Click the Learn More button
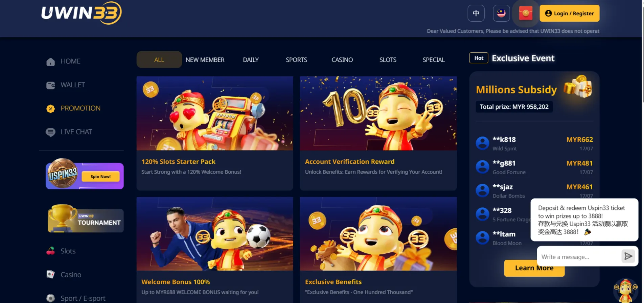Viewport: 644px width, 303px height. coord(534,268)
